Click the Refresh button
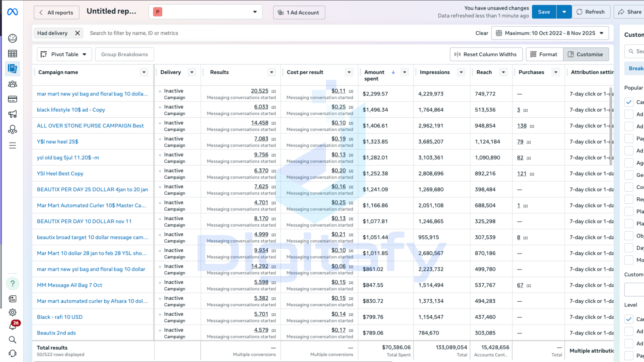 [x=591, y=12]
